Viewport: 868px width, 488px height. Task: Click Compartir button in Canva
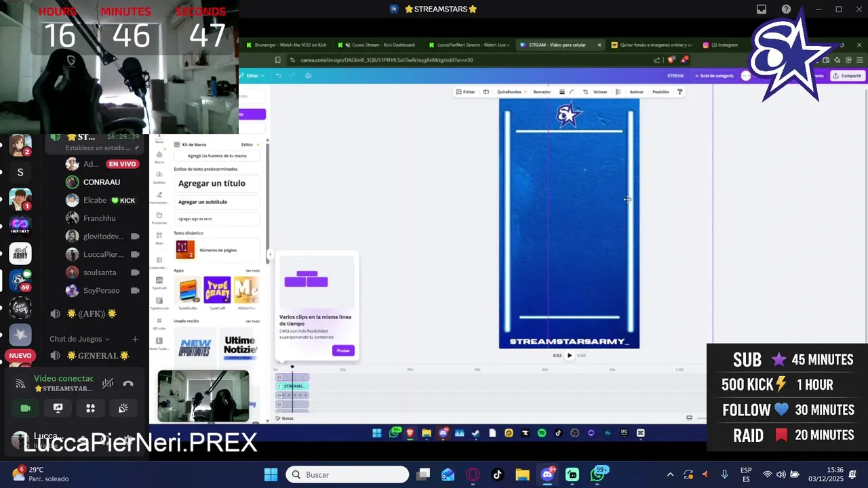848,76
